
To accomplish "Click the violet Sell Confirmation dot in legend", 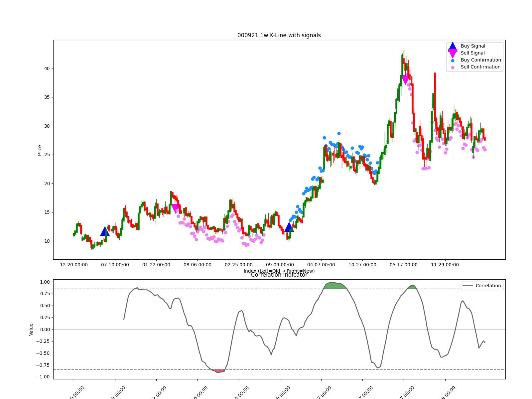I will tap(453, 67).
